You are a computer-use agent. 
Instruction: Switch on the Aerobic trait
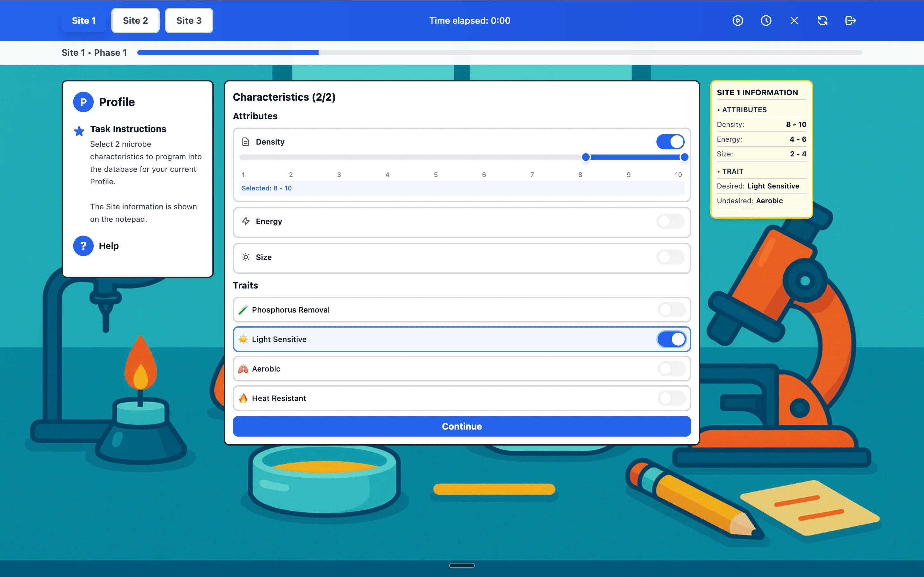point(671,369)
